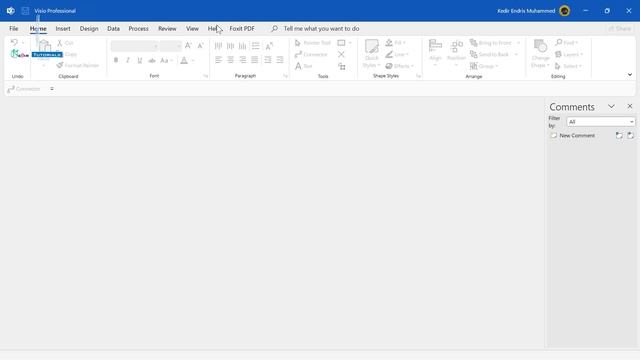The image size is (640, 360).
Task: Toggle underline formatting
Action: point(140,60)
